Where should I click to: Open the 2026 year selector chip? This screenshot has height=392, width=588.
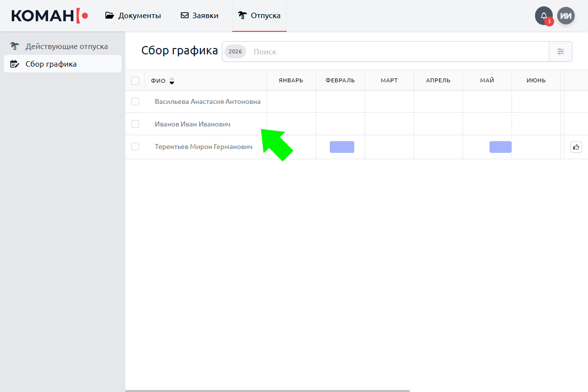235,51
